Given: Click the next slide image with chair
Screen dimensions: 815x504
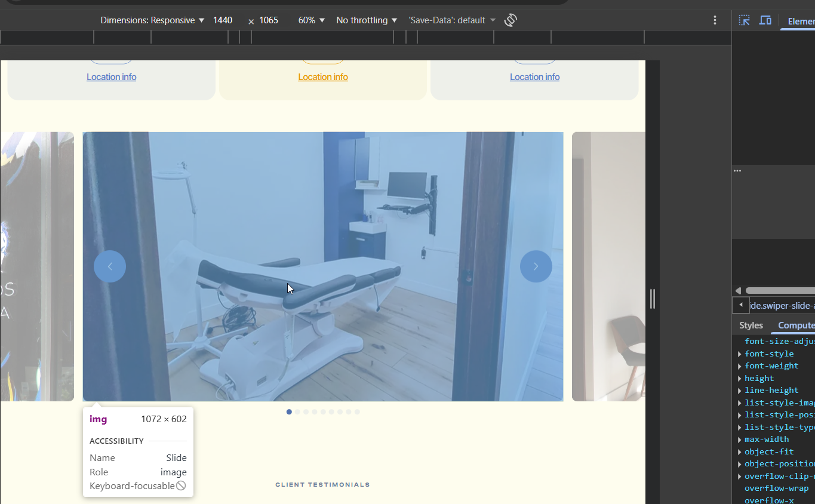Looking at the screenshot, I should point(608,266).
